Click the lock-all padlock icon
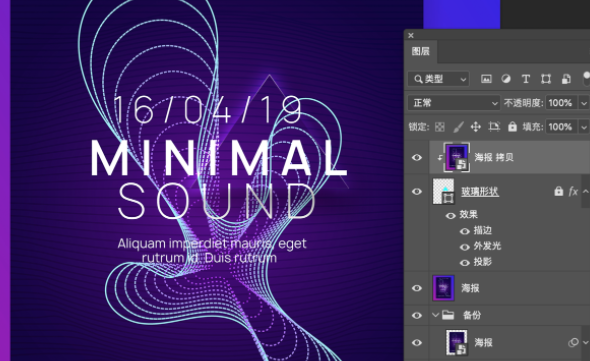This screenshot has height=361, width=590. (x=512, y=126)
